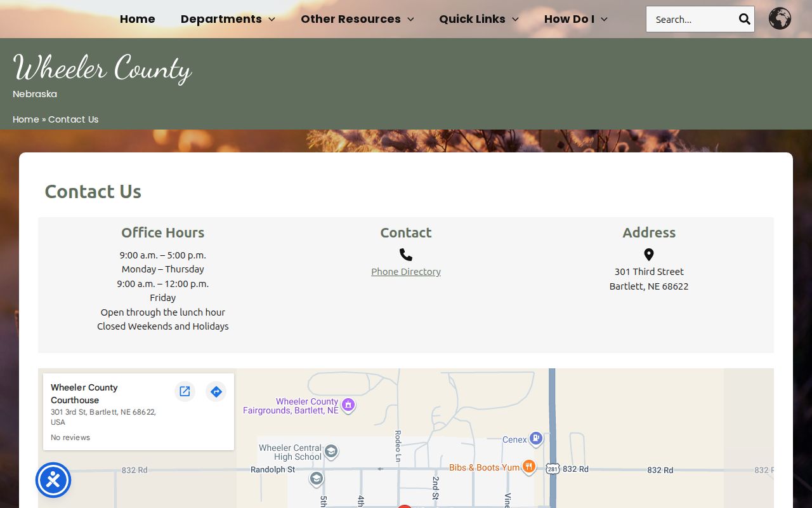Image resolution: width=812 pixels, height=508 pixels.
Task: Open larger map view icon
Action: pyautogui.click(x=185, y=391)
